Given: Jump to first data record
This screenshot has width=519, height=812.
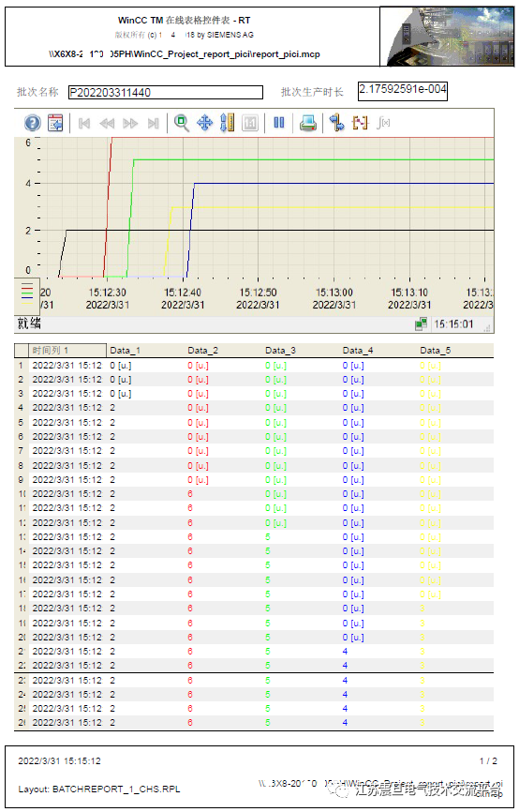Looking at the screenshot, I should tap(83, 123).
